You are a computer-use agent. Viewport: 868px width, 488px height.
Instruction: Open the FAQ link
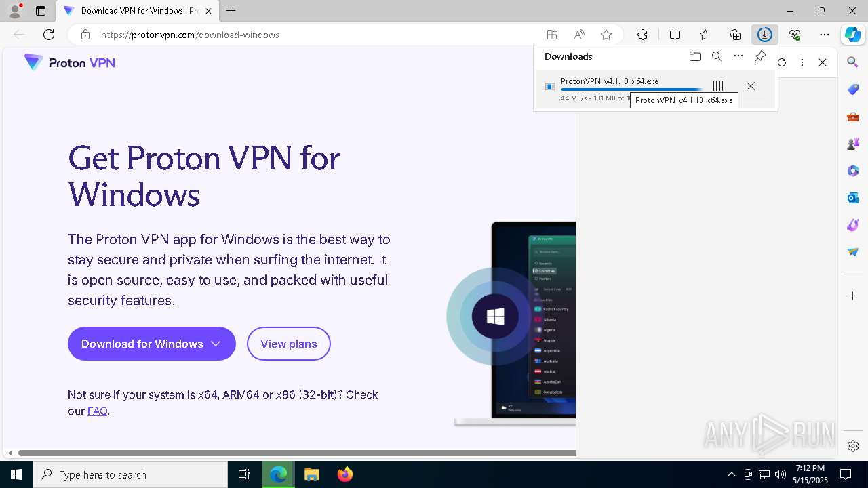pyautogui.click(x=97, y=411)
